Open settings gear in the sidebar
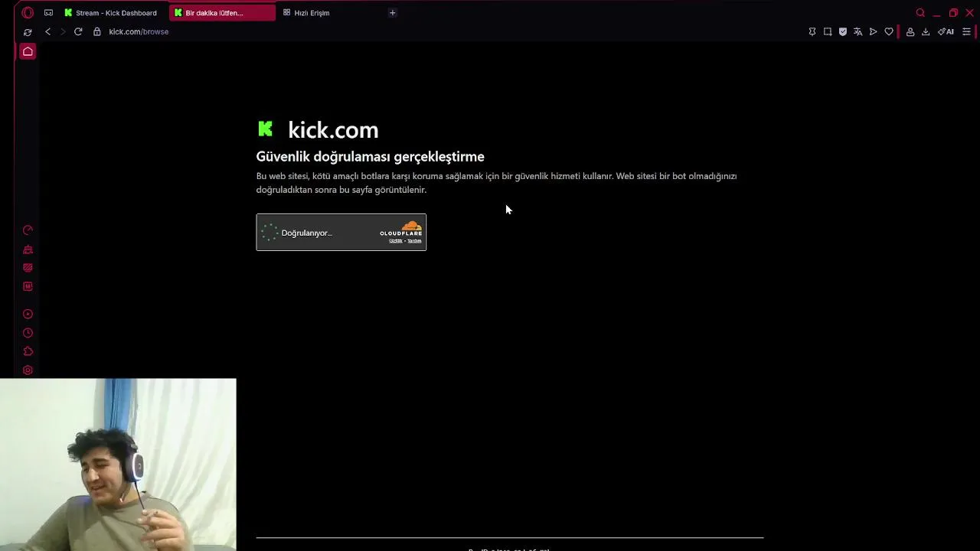 click(x=28, y=370)
